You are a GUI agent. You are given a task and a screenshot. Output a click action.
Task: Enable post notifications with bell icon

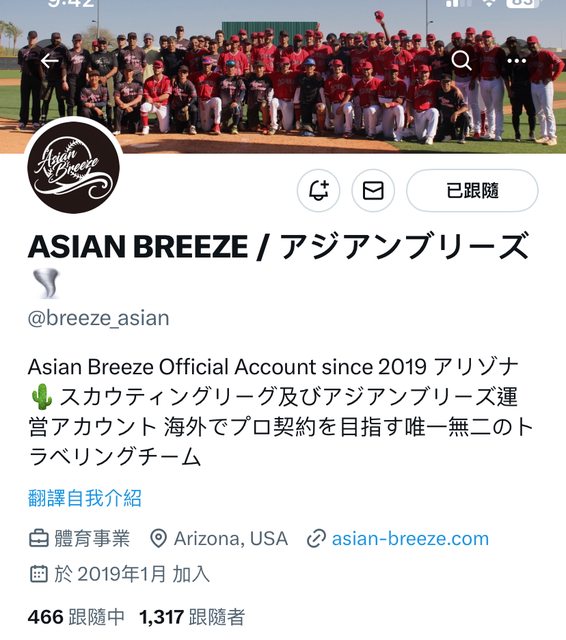(x=318, y=191)
